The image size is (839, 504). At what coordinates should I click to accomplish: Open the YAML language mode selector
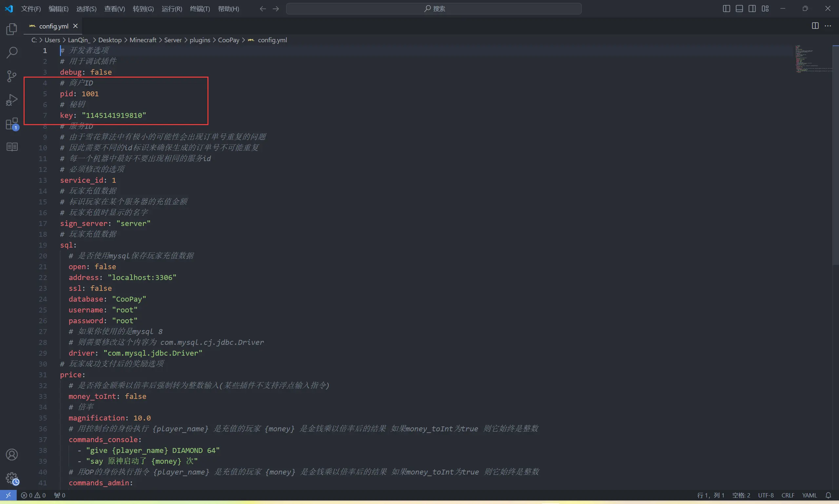(809, 495)
